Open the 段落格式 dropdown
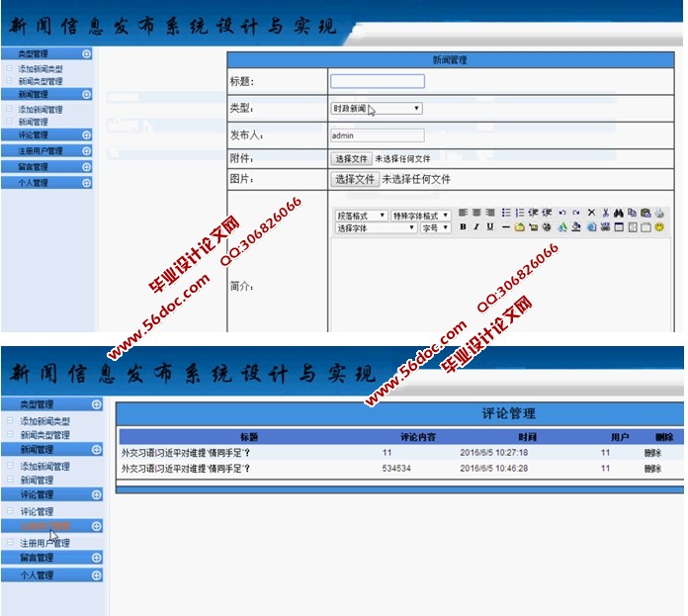 (x=361, y=216)
